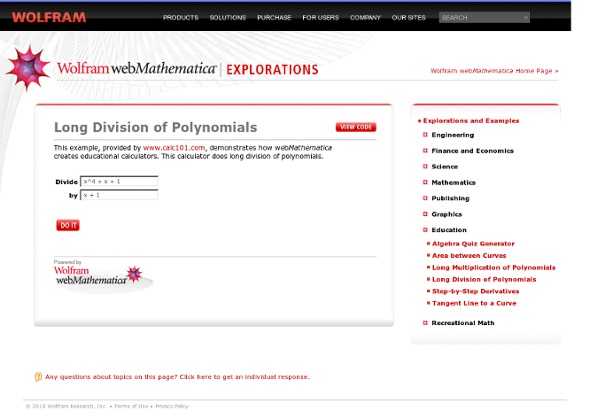Open Tangent Line to a Curve example
600x419 pixels.
click(474, 303)
